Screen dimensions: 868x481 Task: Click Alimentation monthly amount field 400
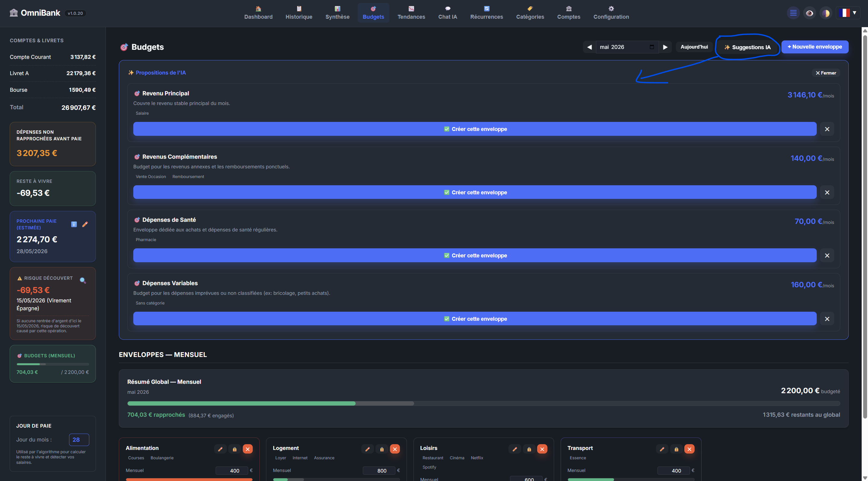tap(232, 470)
